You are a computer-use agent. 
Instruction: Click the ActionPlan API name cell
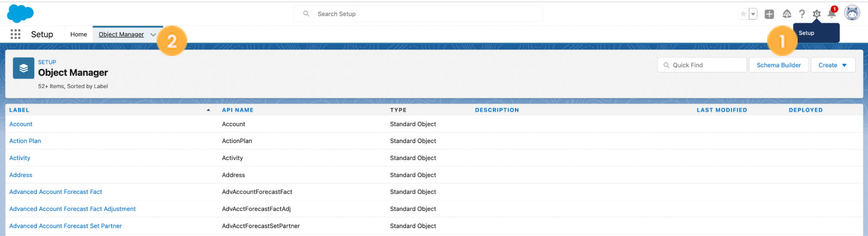237,141
